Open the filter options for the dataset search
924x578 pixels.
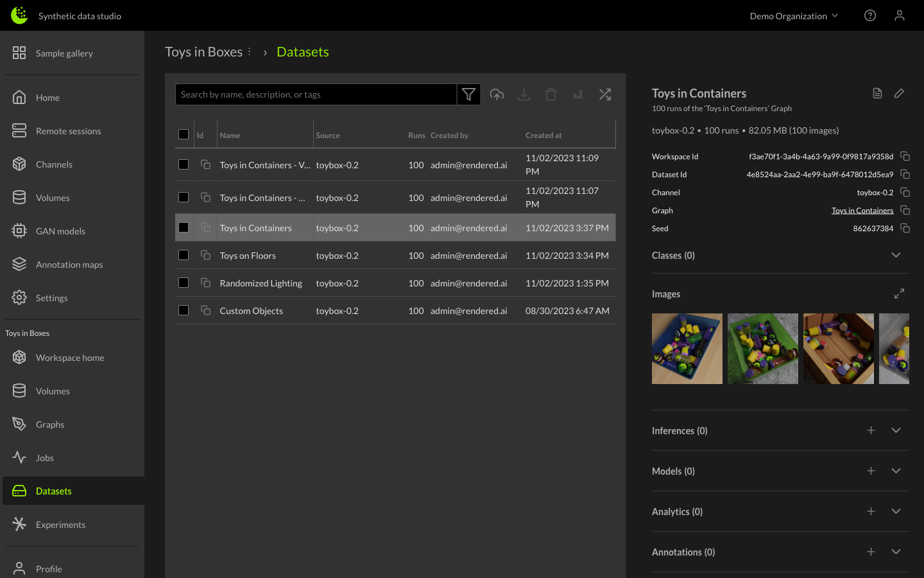click(x=468, y=94)
